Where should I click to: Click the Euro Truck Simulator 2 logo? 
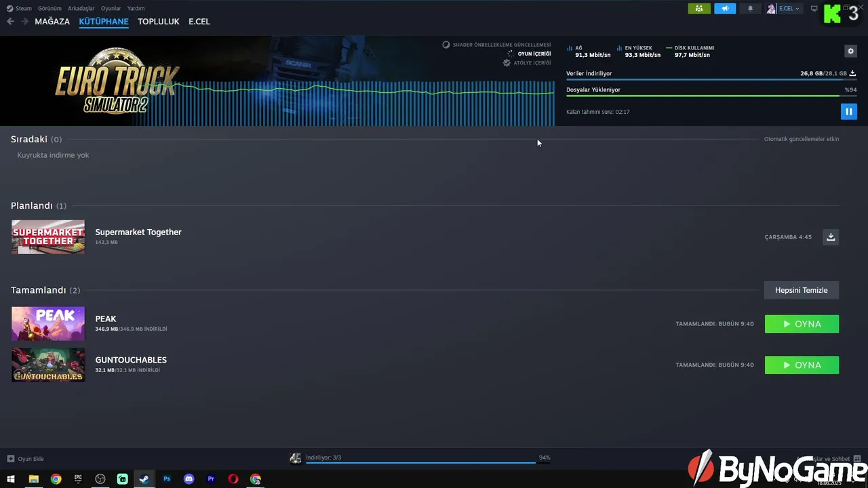click(117, 81)
